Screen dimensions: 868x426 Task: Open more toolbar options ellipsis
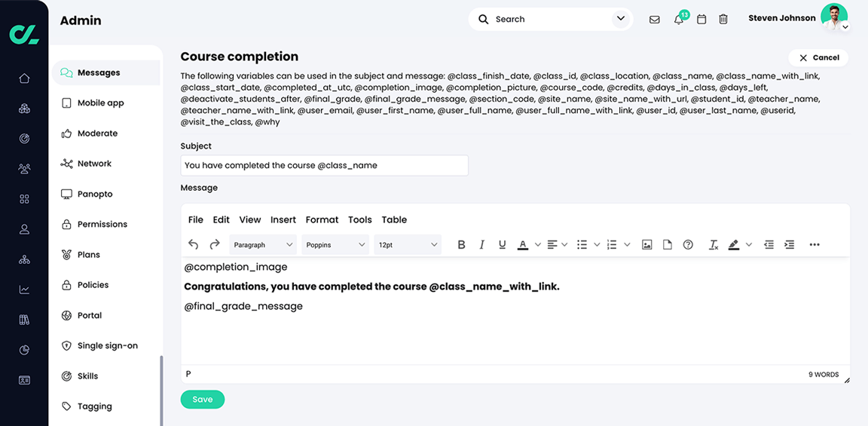[x=815, y=244]
